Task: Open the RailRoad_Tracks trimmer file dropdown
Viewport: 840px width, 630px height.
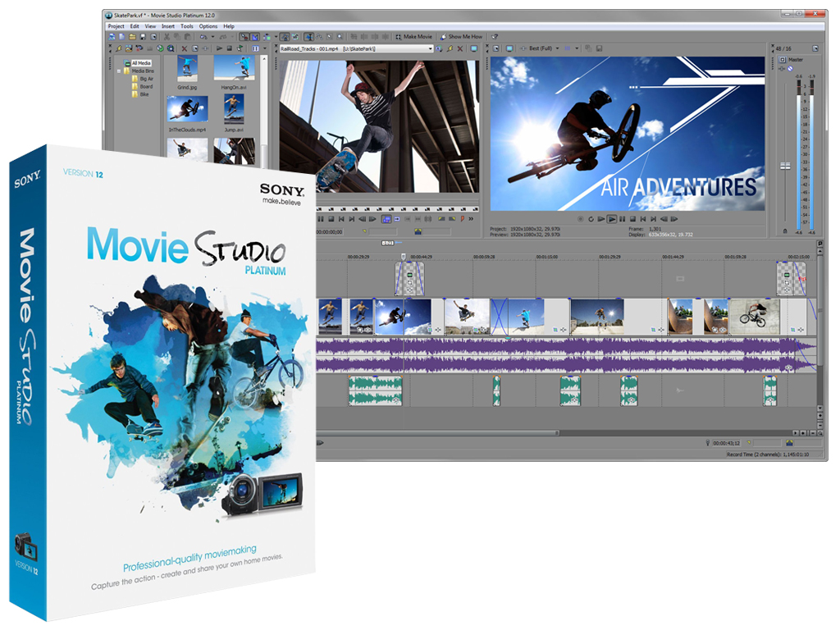Action: click(430, 49)
